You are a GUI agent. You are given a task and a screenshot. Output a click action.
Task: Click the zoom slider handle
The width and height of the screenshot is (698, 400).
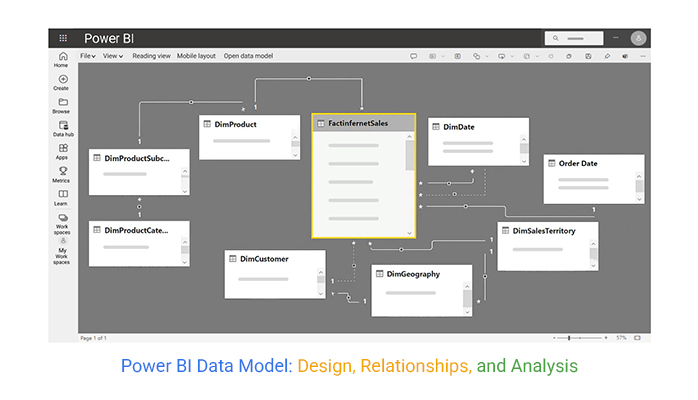point(569,338)
